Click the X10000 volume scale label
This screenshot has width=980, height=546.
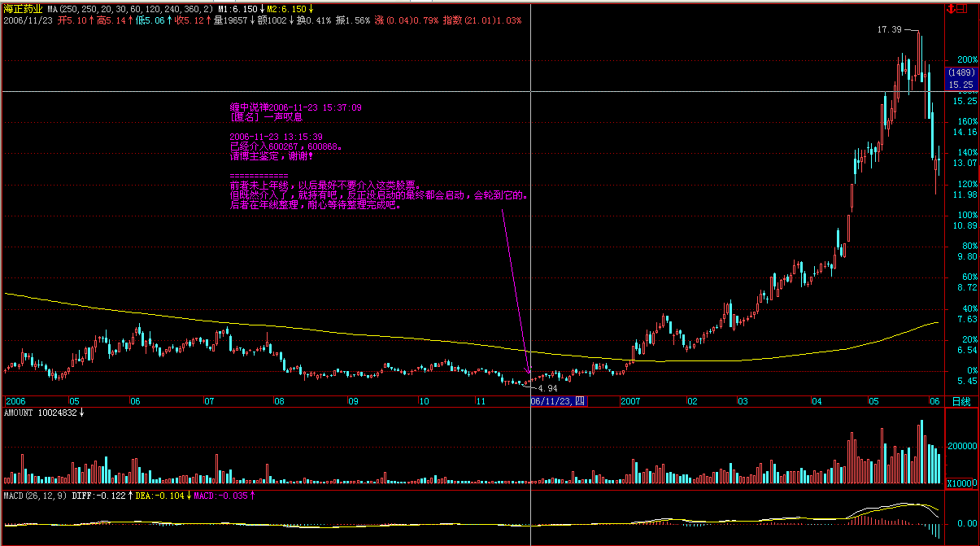point(961,484)
